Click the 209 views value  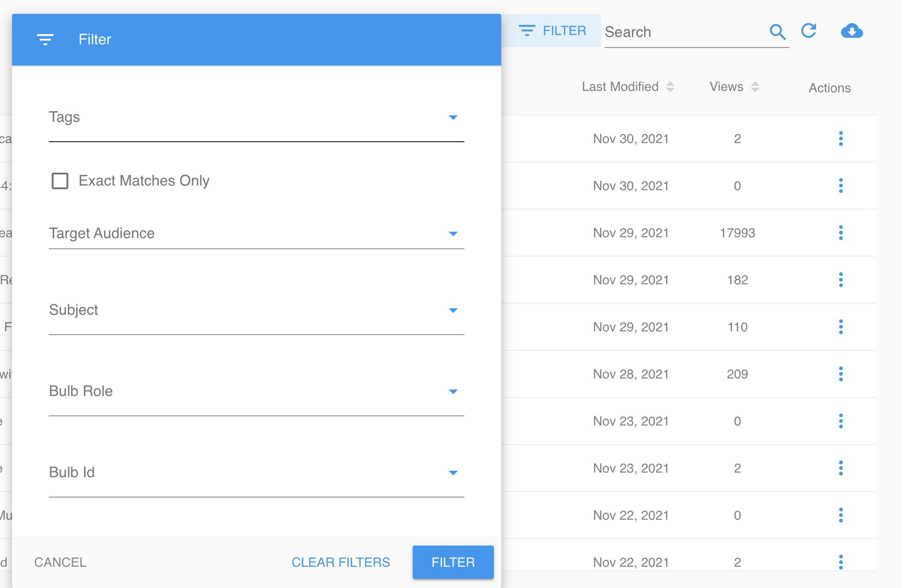(x=738, y=374)
